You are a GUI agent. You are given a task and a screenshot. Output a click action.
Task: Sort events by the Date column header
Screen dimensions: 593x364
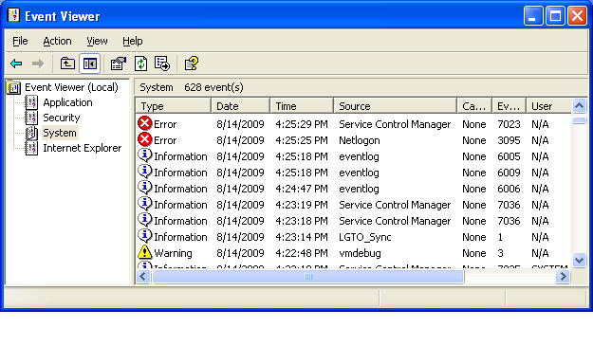coord(241,106)
